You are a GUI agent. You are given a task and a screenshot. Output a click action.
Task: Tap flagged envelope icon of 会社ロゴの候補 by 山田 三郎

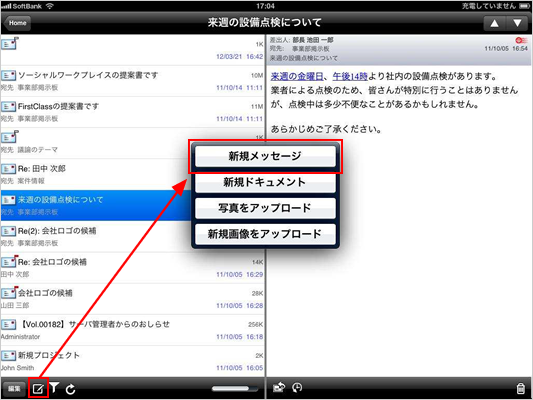tap(9, 293)
